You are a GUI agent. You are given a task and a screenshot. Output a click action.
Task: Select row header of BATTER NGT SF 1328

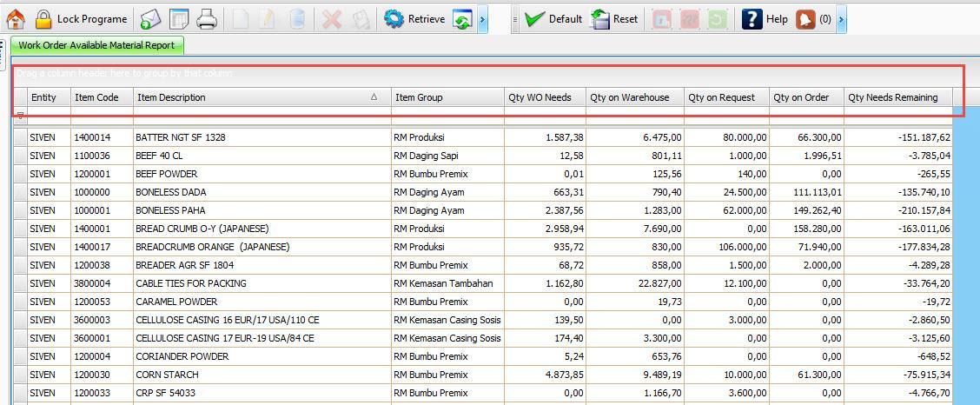pyautogui.click(x=21, y=137)
